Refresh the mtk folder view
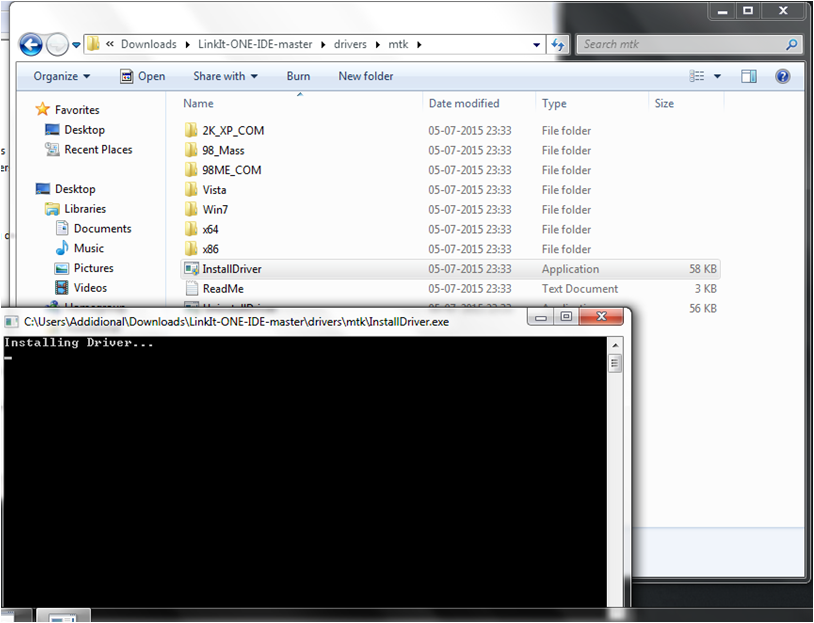 coord(558,45)
